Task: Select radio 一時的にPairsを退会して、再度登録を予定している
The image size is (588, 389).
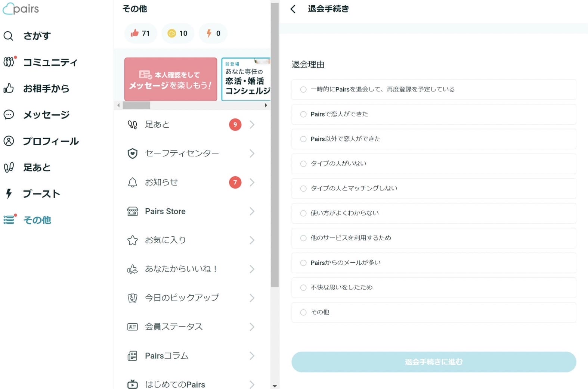Action: coord(303,90)
